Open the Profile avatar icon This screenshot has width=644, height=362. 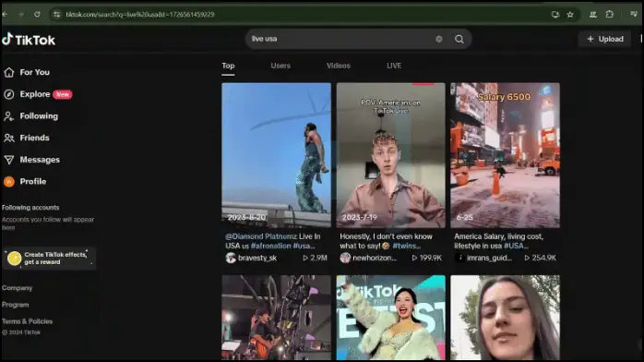(9, 182)
